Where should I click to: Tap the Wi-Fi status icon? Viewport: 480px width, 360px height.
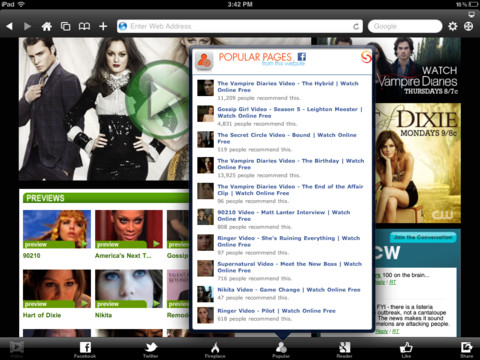pos(21,4)
